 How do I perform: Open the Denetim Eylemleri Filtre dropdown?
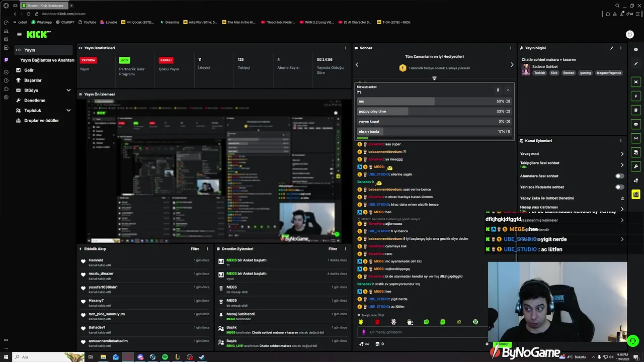(x=333, y=249)
